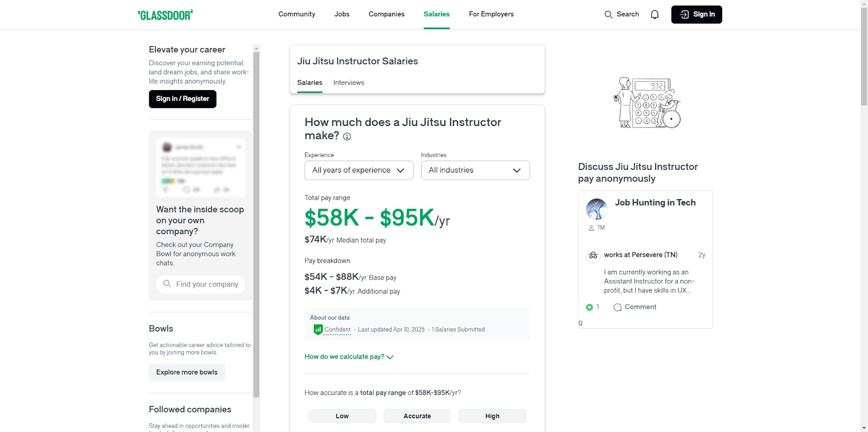Click '1 Salaries Submitted' text

[x=458, y=329]
